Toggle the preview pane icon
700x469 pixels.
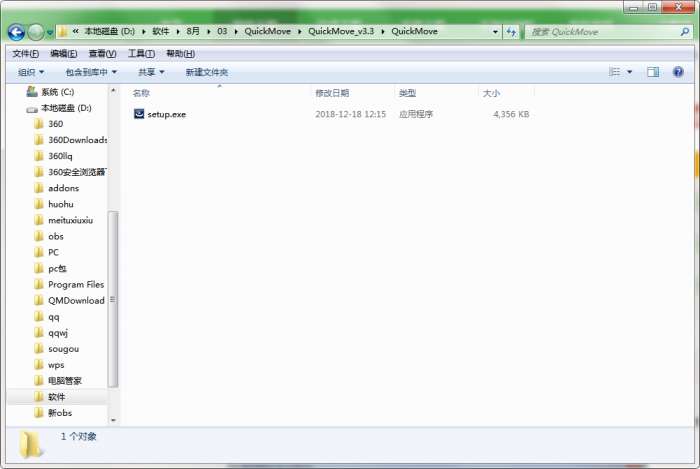tap(653, 72)
